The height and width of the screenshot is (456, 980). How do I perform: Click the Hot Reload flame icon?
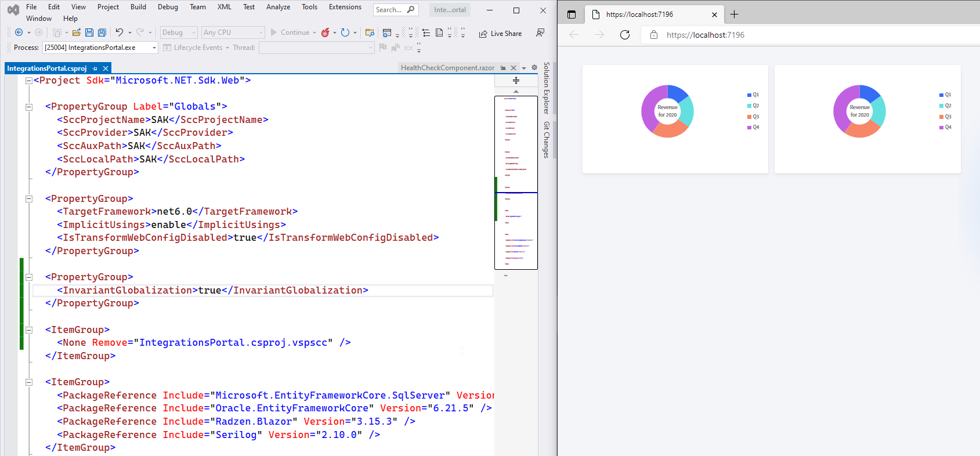[326, 32]
